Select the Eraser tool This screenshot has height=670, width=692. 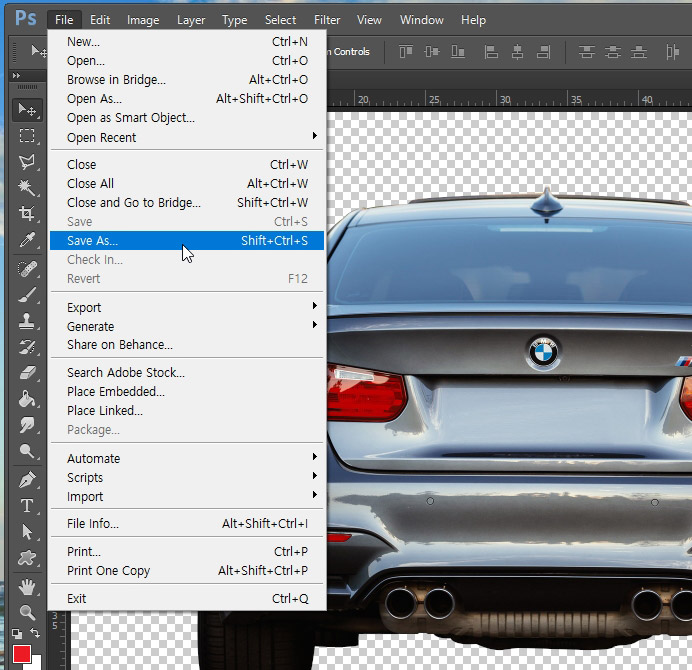[x=27, y=373]
